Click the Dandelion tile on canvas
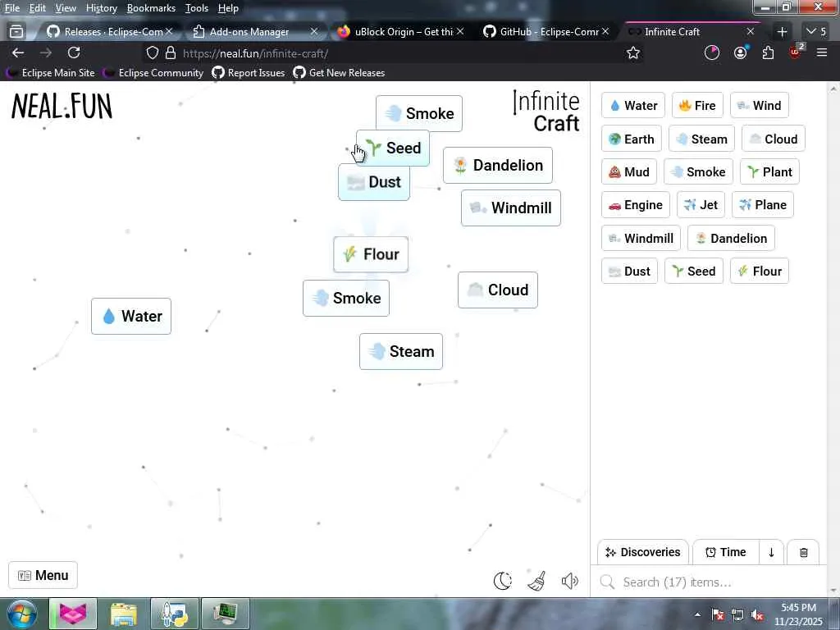The image size is (840, 630). click(498, 166)
